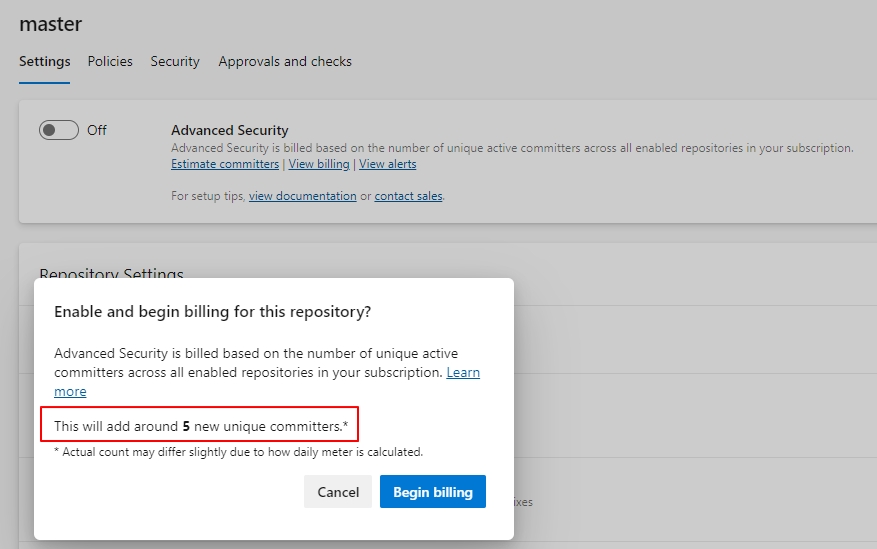The image size is (877, 549).
Task: Click the new unique committers estimate text
Action: [201, 426]
